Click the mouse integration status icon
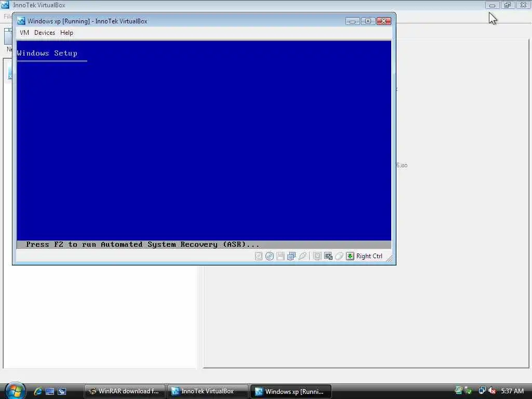The width and height of the screenshot is (532, 399). point(339,256)
